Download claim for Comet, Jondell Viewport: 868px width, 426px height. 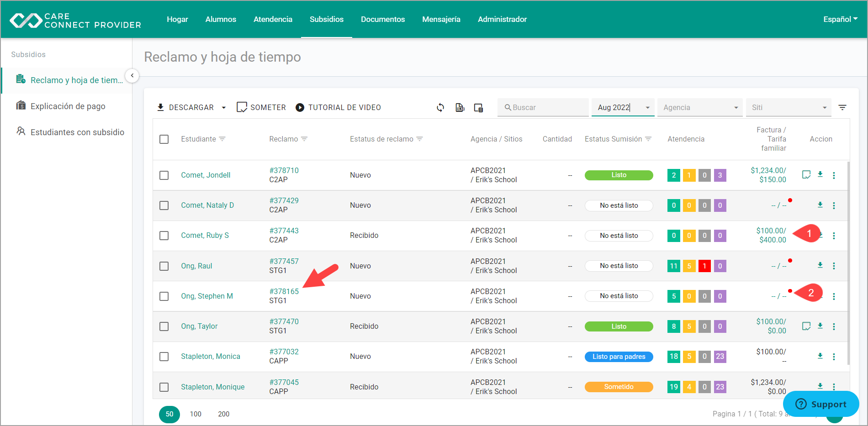pos(820,174)
